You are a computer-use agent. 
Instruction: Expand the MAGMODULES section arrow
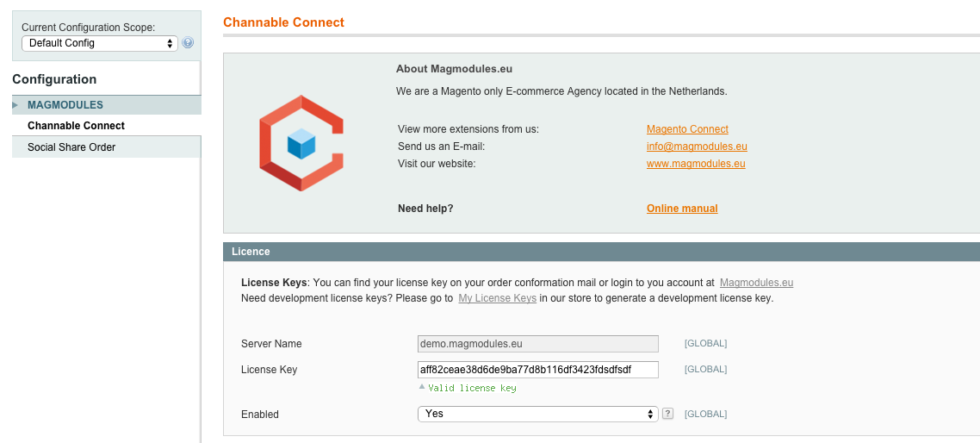click(x=16, y=105)
